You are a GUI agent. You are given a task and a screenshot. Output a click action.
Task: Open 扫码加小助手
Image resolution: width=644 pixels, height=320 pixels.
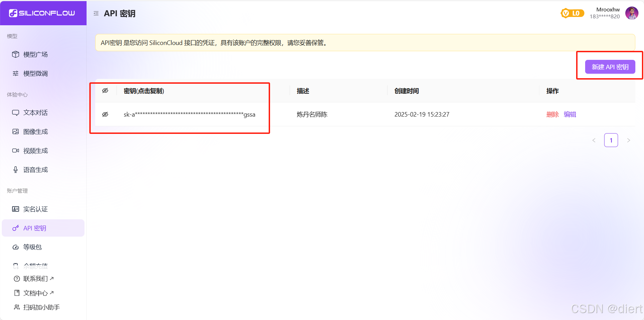click(42, 307)
